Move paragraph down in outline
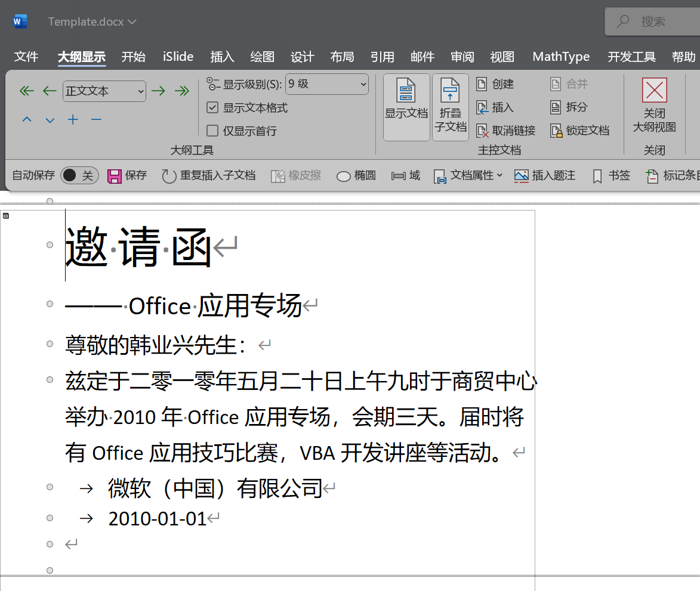700x591 pixels. (50, 119)
